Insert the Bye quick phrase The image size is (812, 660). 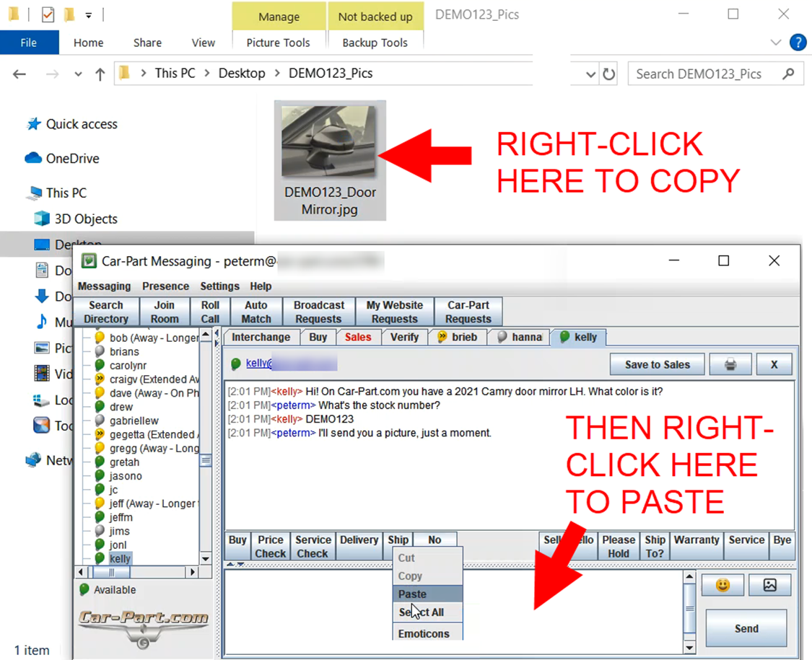click(x=782, y=546)
